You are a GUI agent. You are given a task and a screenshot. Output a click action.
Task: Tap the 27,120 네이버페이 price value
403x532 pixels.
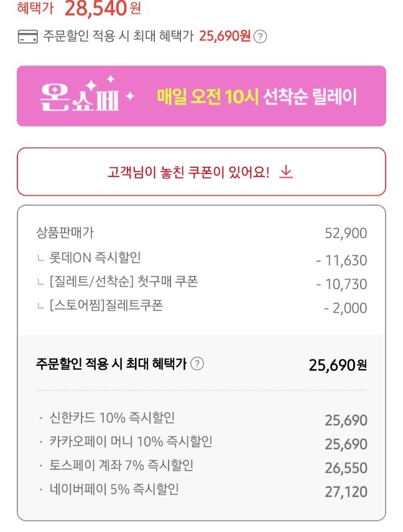(346, 492)
